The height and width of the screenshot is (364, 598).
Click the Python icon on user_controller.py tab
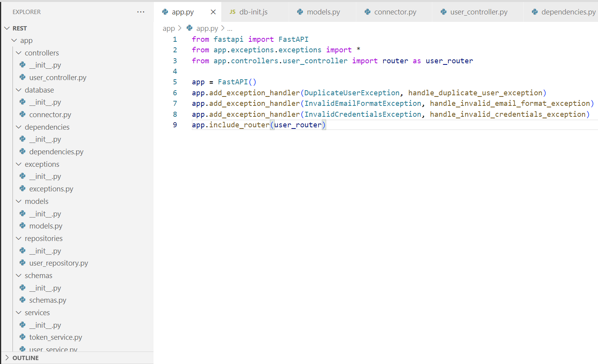click(x=443, y=12)
